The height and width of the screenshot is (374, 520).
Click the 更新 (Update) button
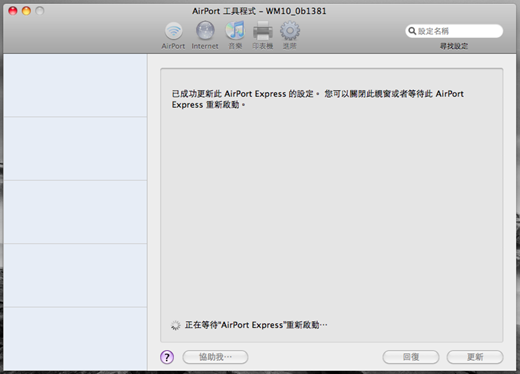tap(475, 357)
